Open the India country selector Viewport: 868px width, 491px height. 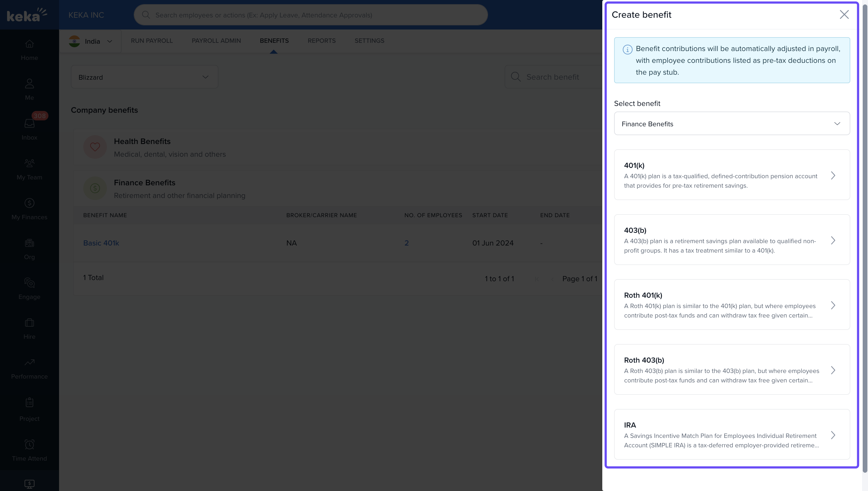click(90, 41)
